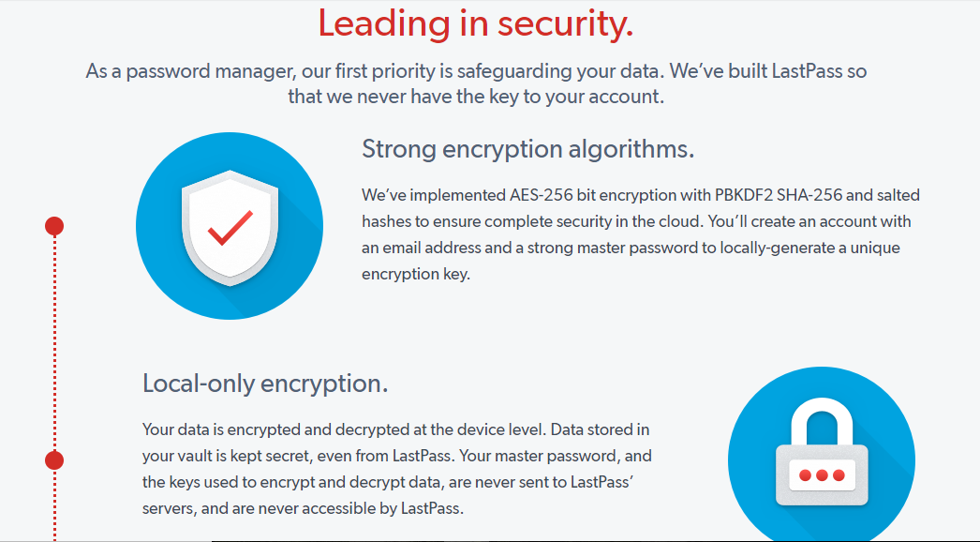Click the red checkmark inside the shield
The width and height of the screenshot is (980, 542).
coord(230,228)
